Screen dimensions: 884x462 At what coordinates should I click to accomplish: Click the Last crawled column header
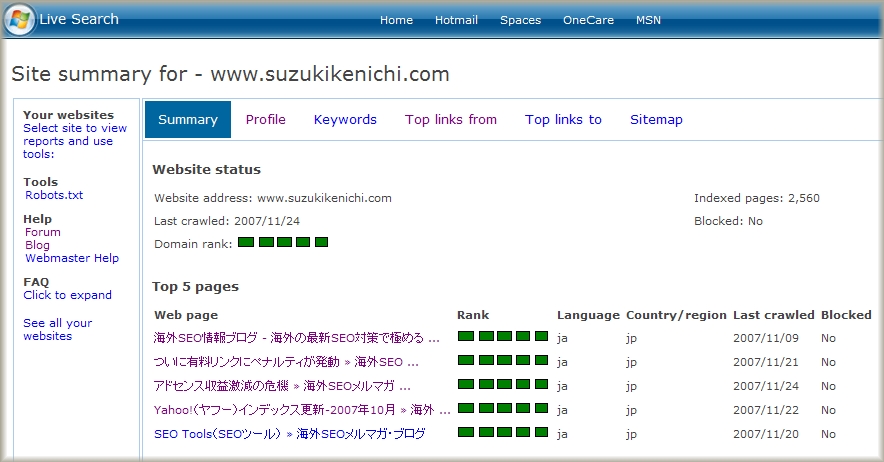[x=774, y=315]
